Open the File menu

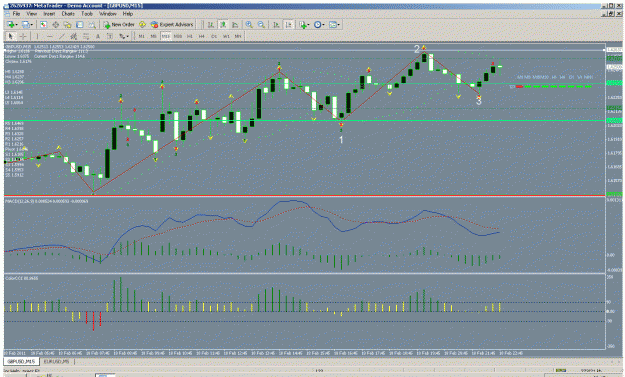click(x=16, y=14)
